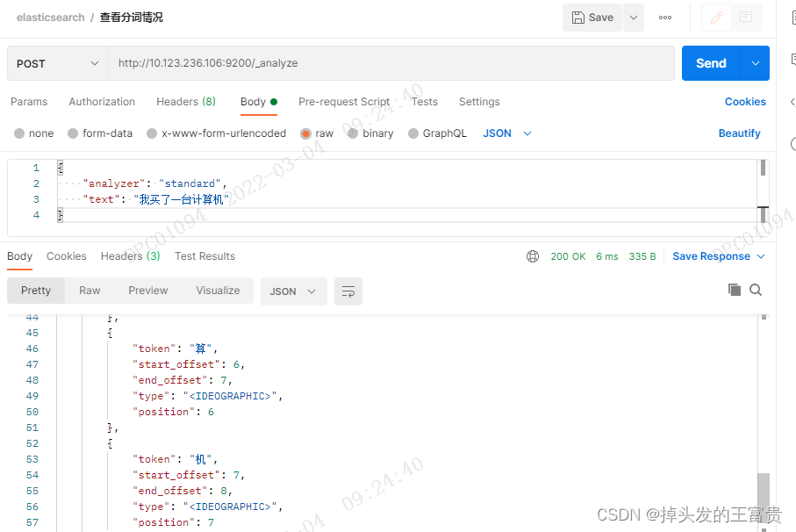Click the 6 ms response time
796x532 pixels.
pos(607,257)
